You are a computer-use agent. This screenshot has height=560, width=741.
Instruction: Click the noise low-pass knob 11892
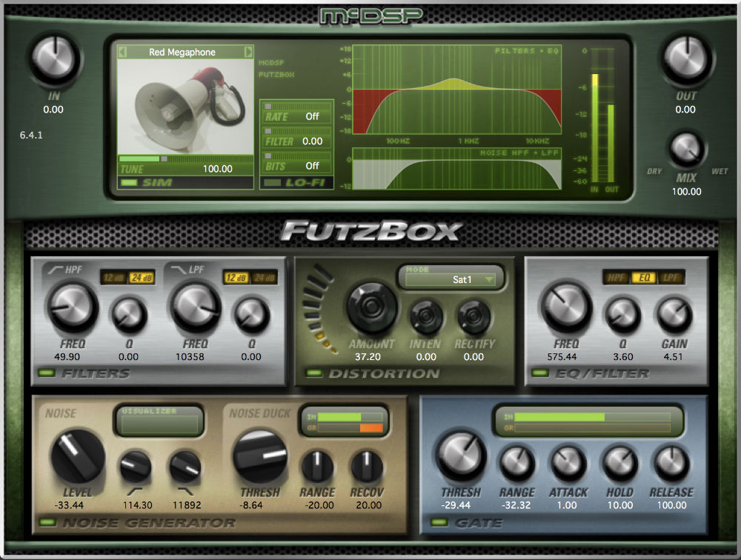[x=185, y=467]
